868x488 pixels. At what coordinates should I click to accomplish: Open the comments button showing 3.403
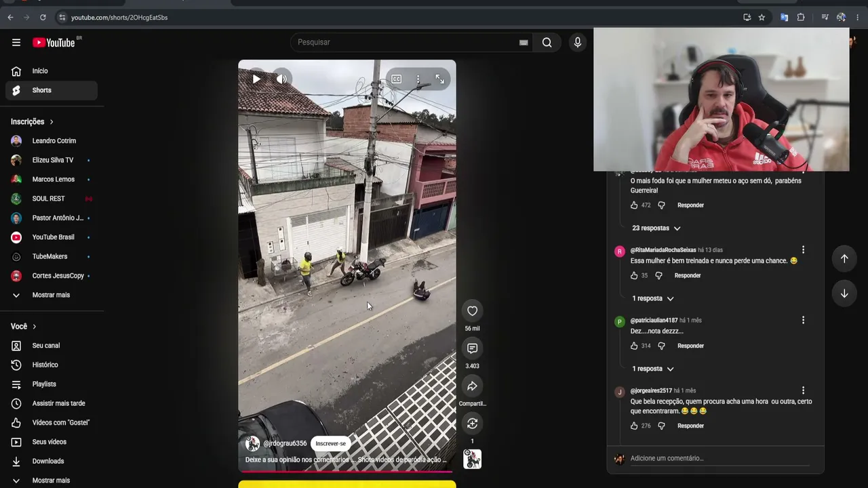[x=472, y=348]
